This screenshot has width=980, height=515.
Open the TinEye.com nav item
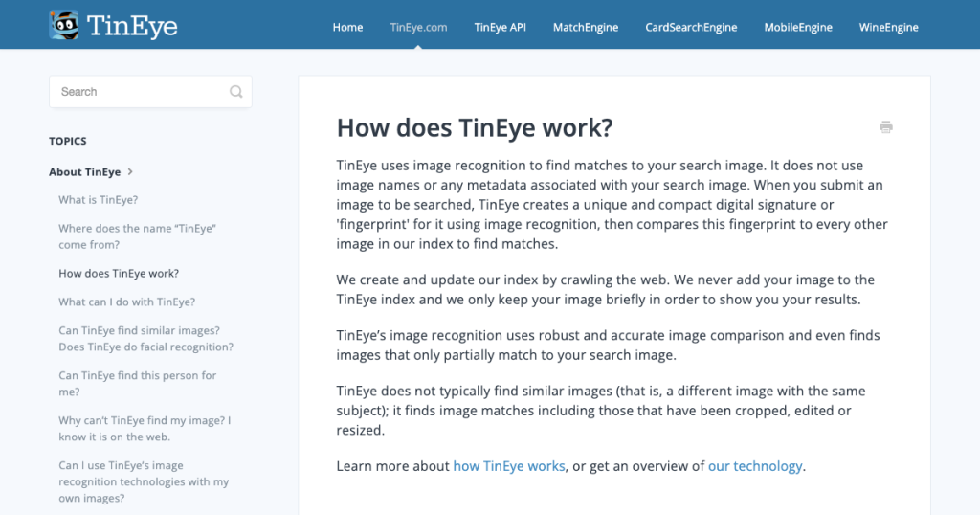pyautogui.click(x=418, y=28)
